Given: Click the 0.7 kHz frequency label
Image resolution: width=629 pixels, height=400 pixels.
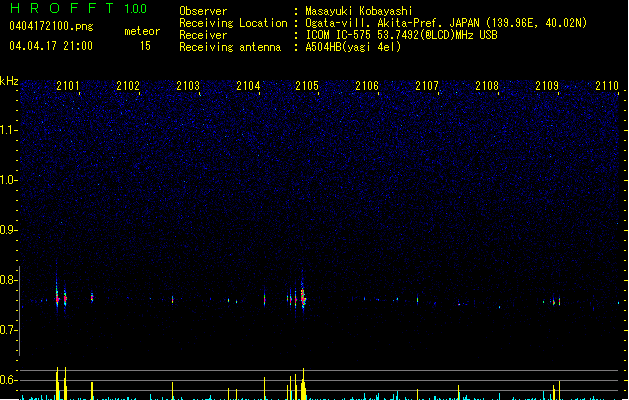Looking at the screenshot, I should point(9,330).
